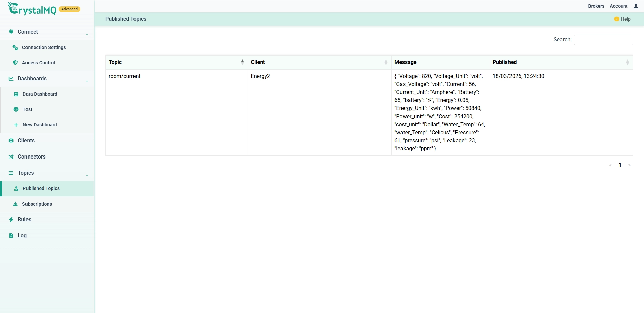Click the Clients chip icon

coord(11,140)
